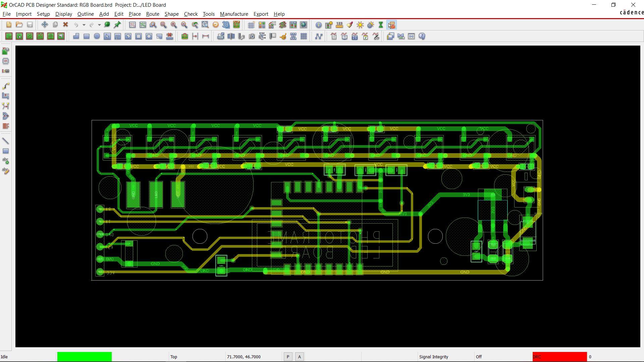Click the Show Element info icon
The width and height of the screenshot is (644, 362).
coord(318,25)
